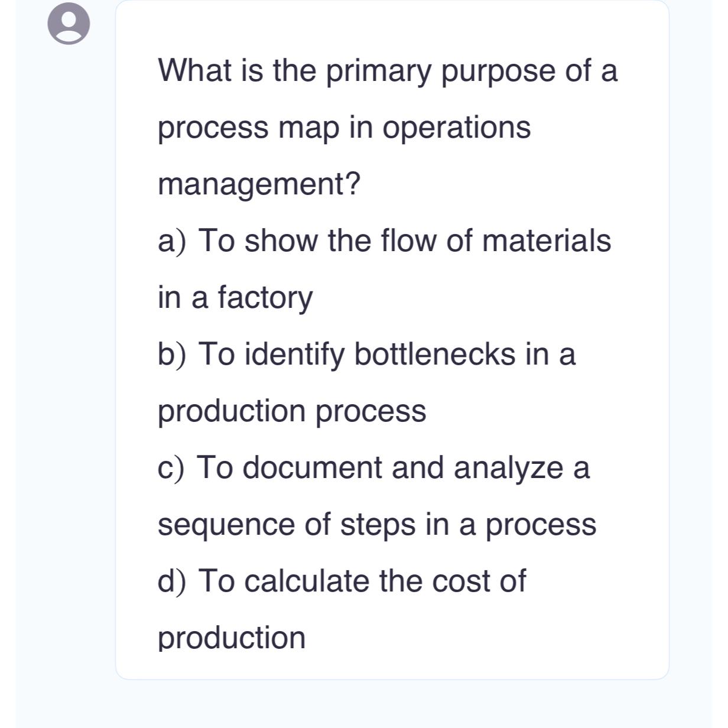
Task: Click the question line 'What is the primary purpose'
Action: (x=388, y=71)
